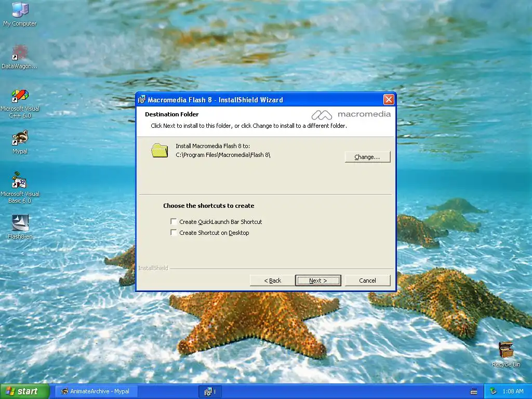
Task: Click the safely remove hardware tray icon
Action: (493, 392)
